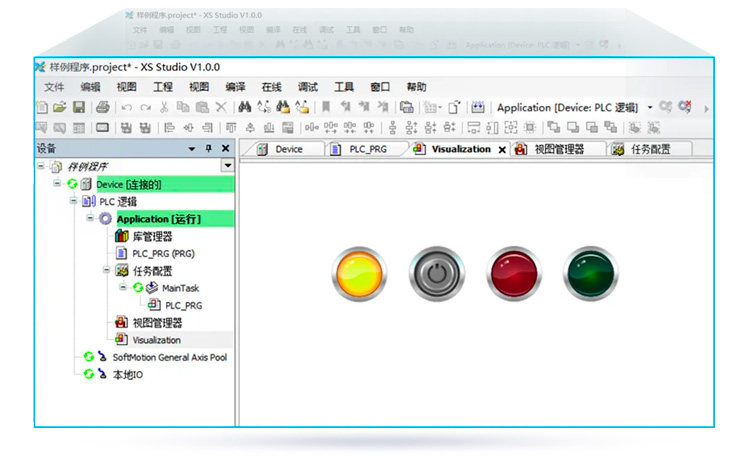This screenshot has width=750, height=456.
Task: Close the 设备 panel
Action: coord(225,148)
